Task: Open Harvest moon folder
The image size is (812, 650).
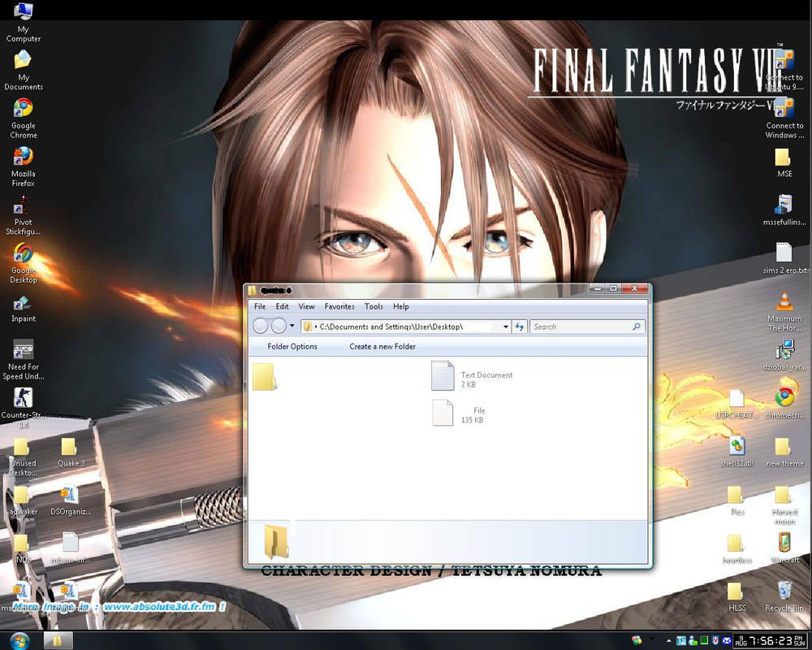Action: 784,505
